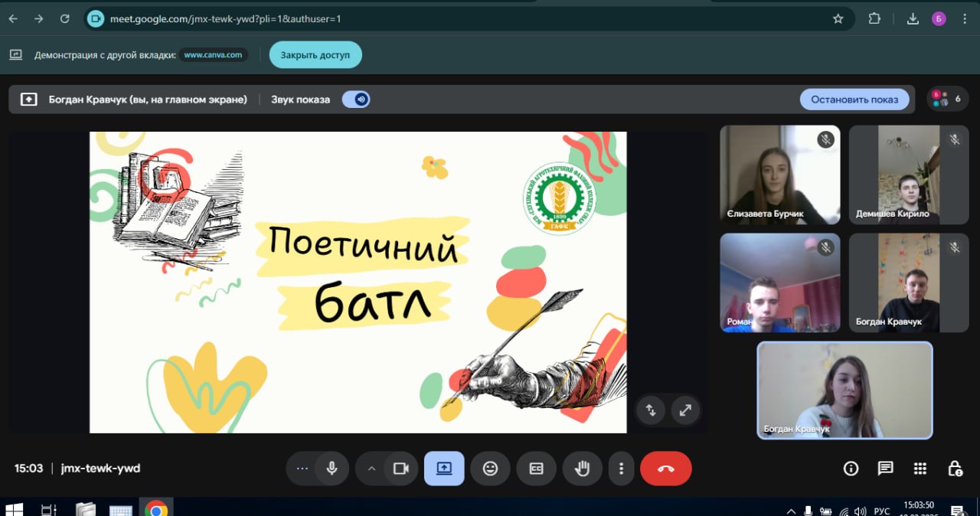Viewport: 980px width, 516px height.
Task: Mute the microphone
Action: point(332,469)
